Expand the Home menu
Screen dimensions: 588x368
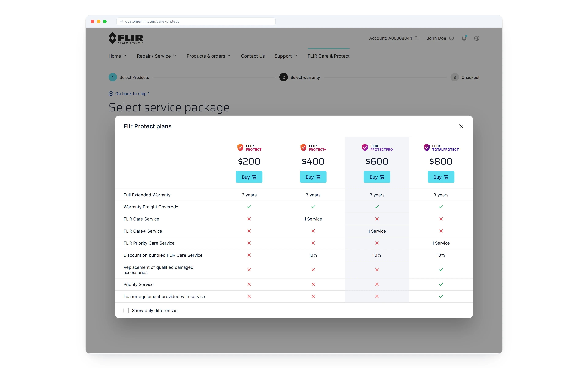(117, 56)
